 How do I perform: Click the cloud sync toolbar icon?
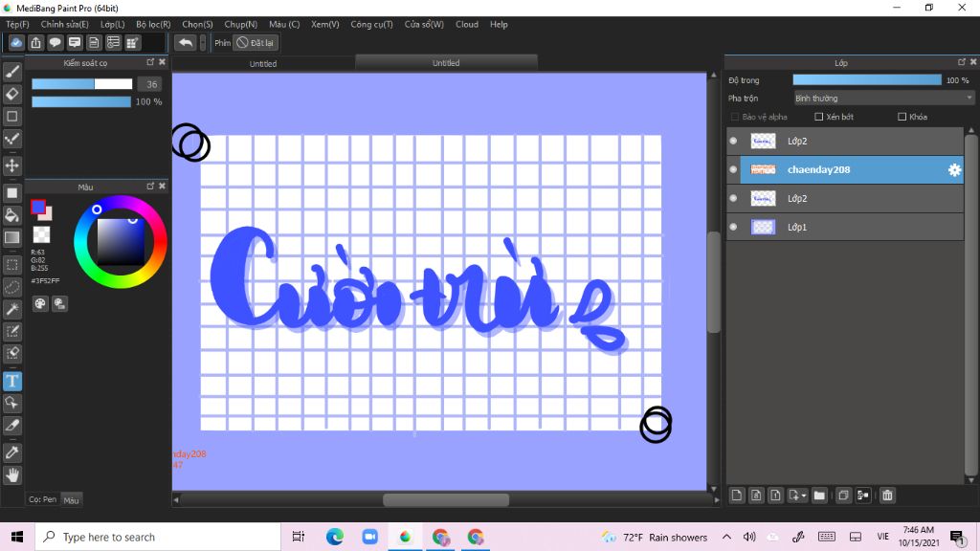coord(16,42)
